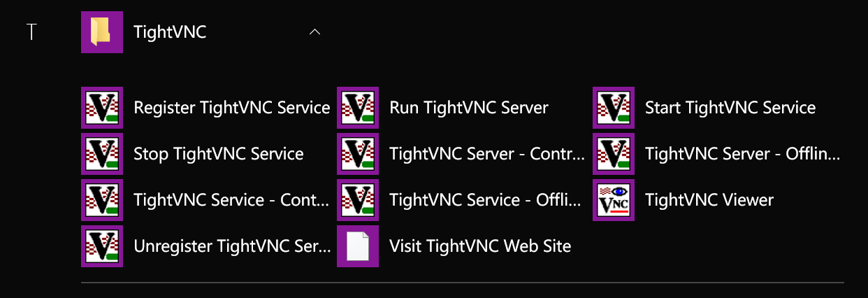Choose the Stop TightVNC Service label
The image size is (868, 298).
pos(218,154)
